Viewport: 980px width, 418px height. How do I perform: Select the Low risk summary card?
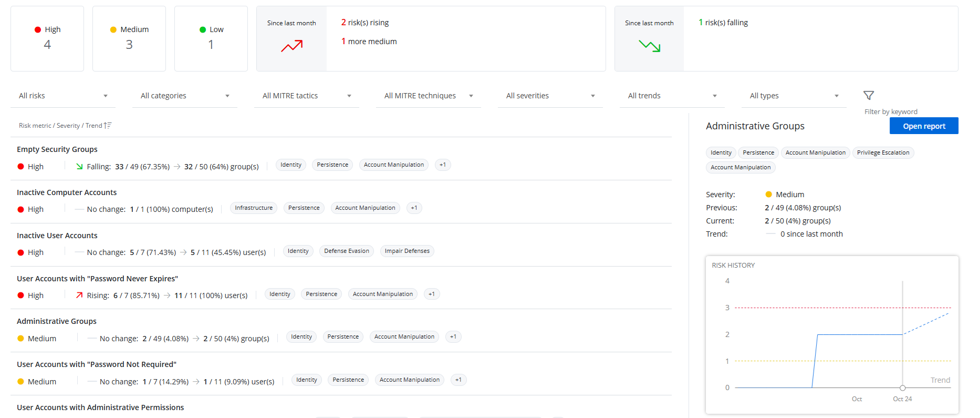[x=211, y=38]
